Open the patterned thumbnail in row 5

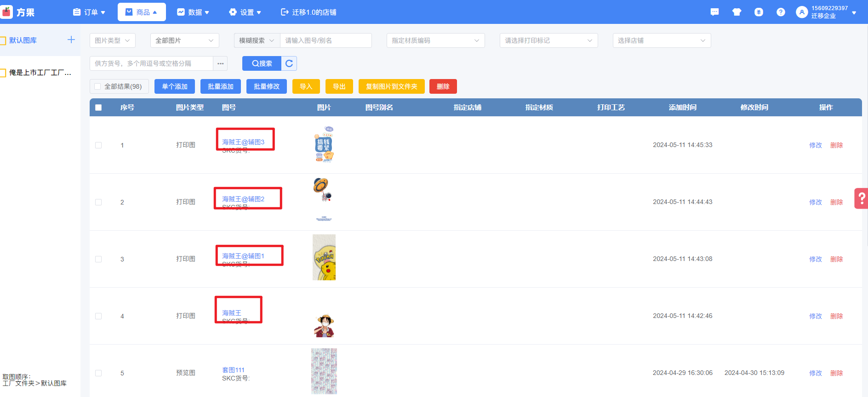324,371
